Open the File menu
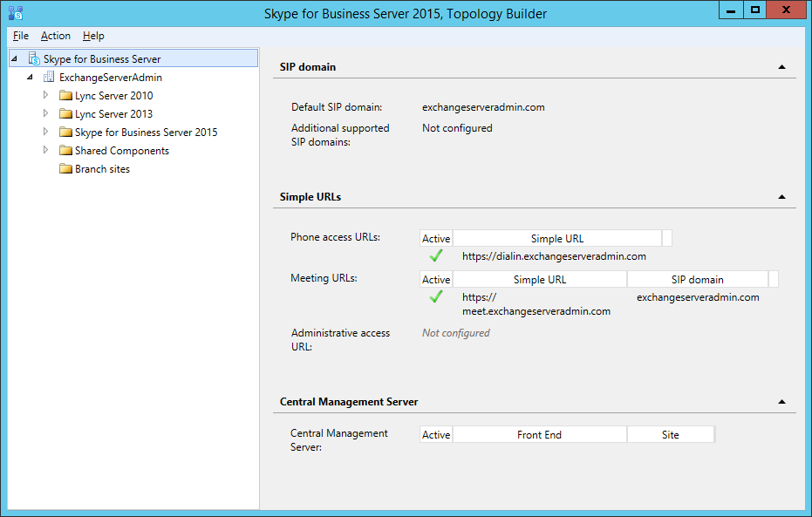This screenshot has height=517, width=812. [21, 36]
